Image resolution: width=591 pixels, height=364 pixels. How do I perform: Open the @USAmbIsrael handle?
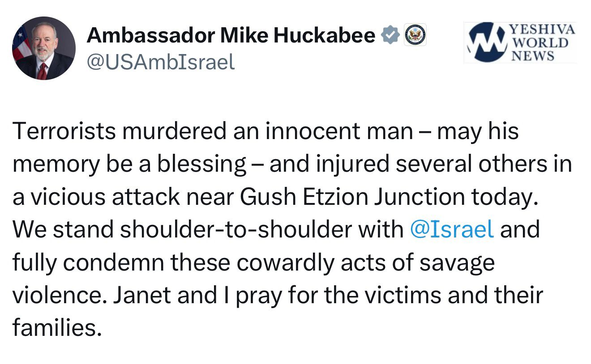tap(160, 62)
